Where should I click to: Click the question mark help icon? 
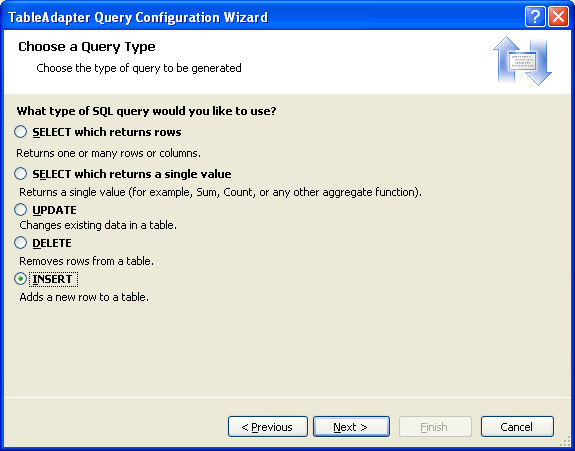click(x=535, y=17)
